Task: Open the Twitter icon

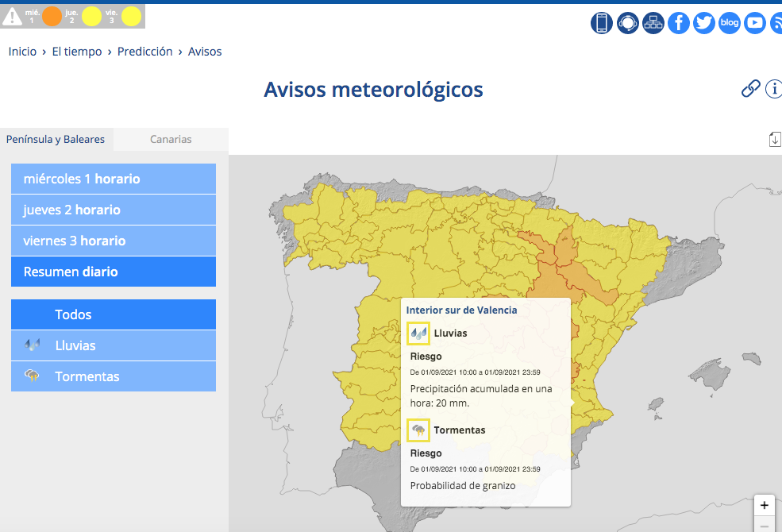Action: coord(703,23)
